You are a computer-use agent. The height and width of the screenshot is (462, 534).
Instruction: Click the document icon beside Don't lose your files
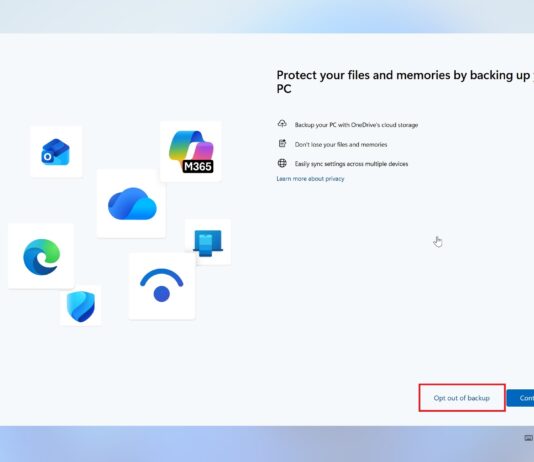pyautogui.click(x=282, y=144)
